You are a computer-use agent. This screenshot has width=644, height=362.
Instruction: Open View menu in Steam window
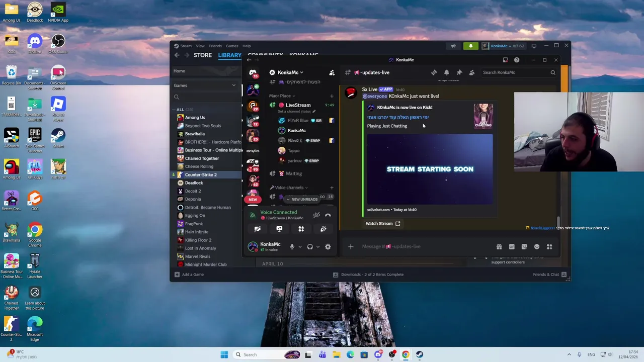point(200,46)
